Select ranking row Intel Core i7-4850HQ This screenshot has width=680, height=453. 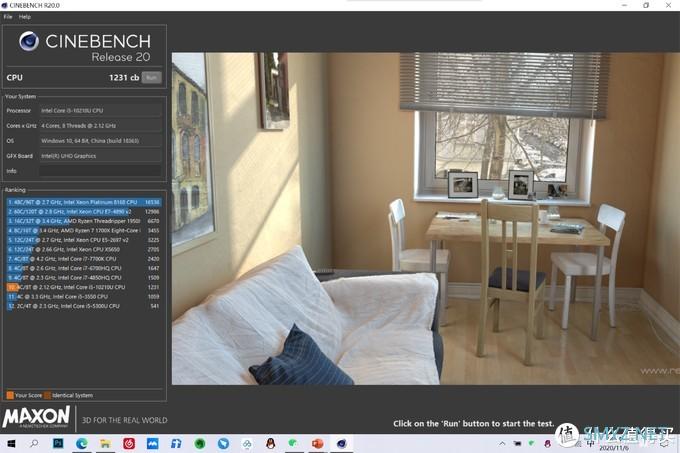[84, 278]
